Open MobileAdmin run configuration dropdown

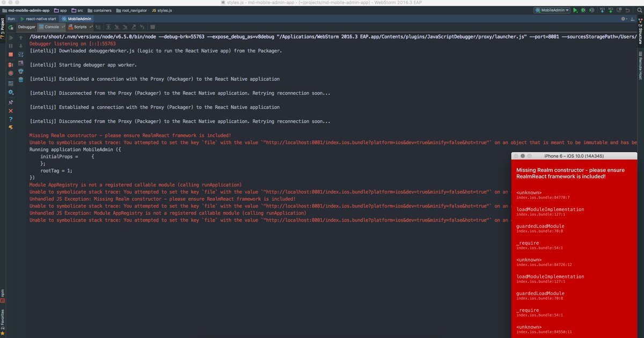[x=552, y=10]
